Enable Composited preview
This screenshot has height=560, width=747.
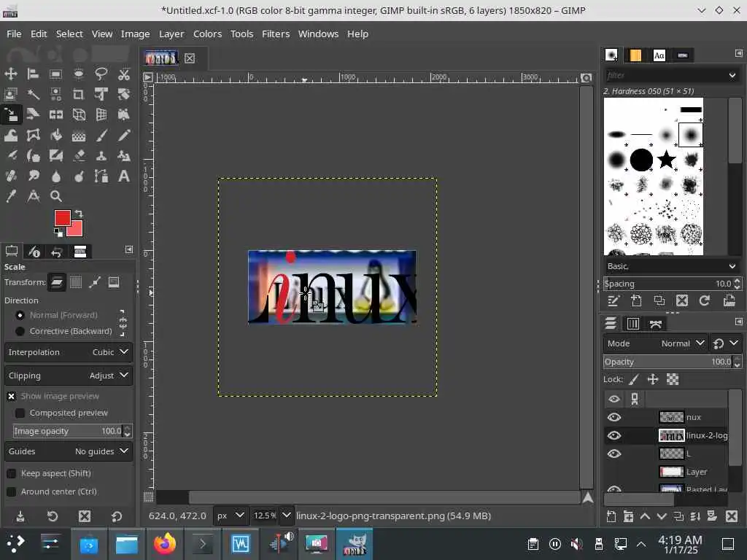[x=20, y=413]
